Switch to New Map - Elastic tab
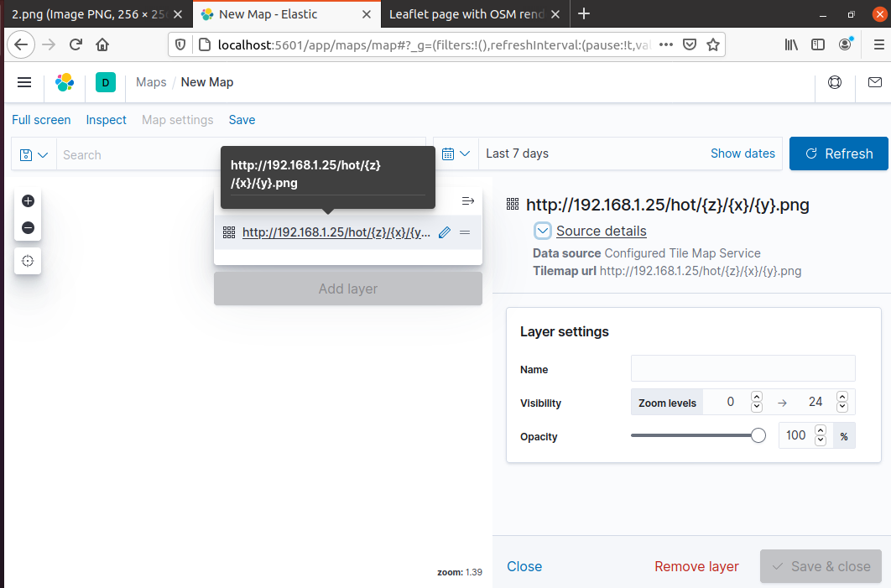Viewport: 891px width, 588px height. [268, 14]
